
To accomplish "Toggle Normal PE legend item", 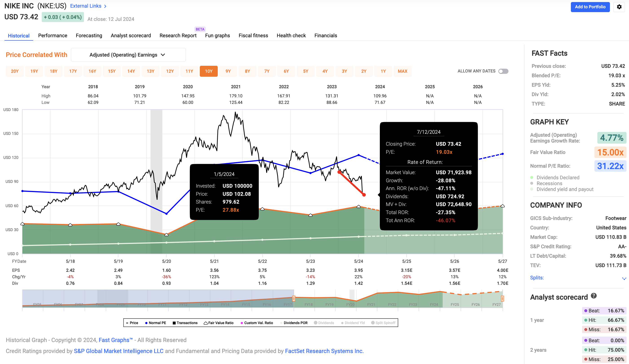I will 156,323.
